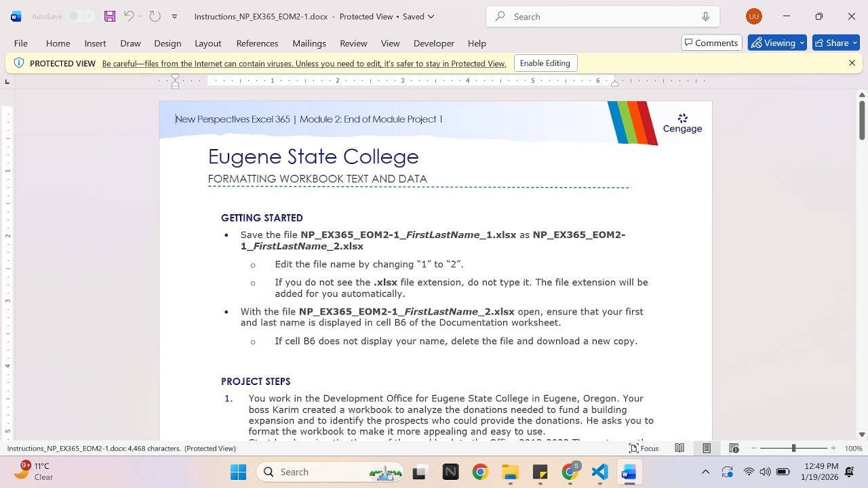Show hidden icons tray chevron
This screenshot has width=868, height=488.
(705, 472)
